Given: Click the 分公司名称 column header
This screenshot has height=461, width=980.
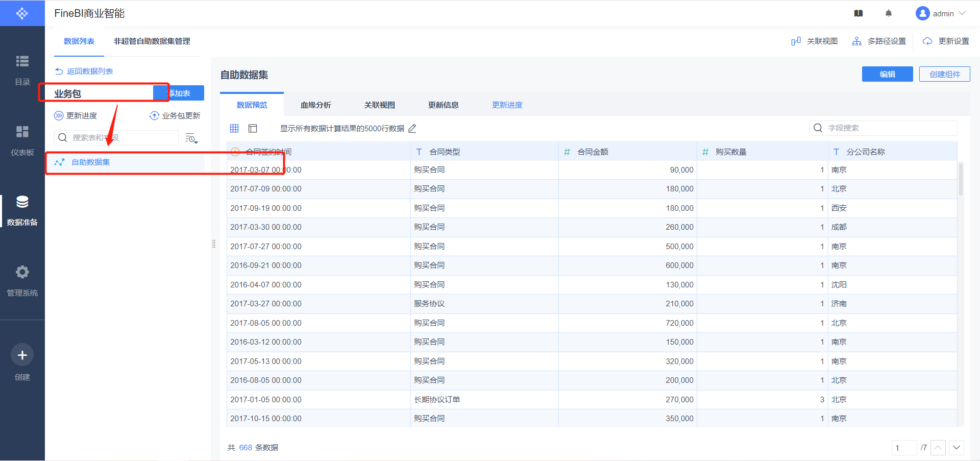Looking at the screenshot, I should (893, 152).
